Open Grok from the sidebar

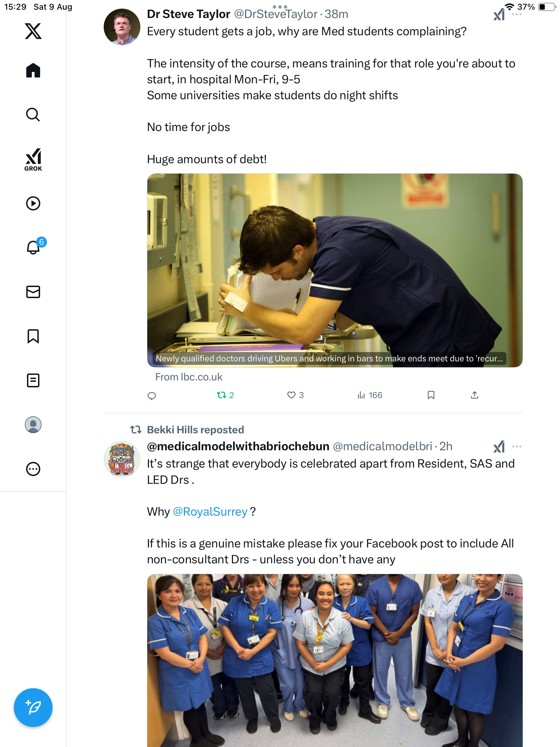click(x=33, y=159)
